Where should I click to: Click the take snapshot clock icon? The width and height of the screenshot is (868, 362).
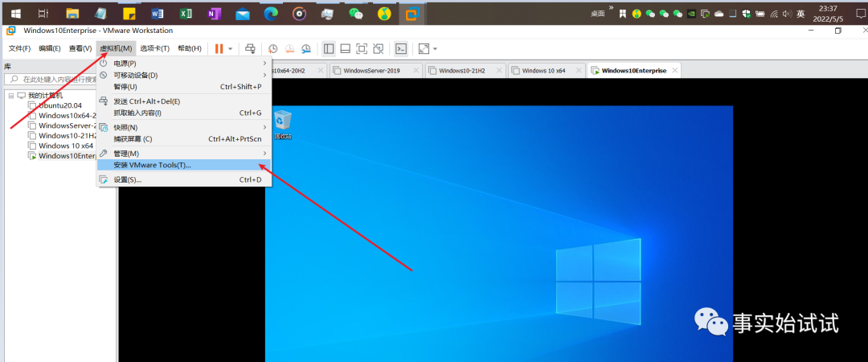tap(273, 49)
